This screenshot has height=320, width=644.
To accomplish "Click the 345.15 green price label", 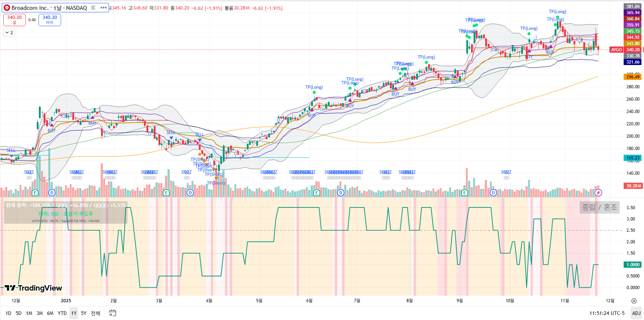I will pyautogui.click(x=633, y=31).
